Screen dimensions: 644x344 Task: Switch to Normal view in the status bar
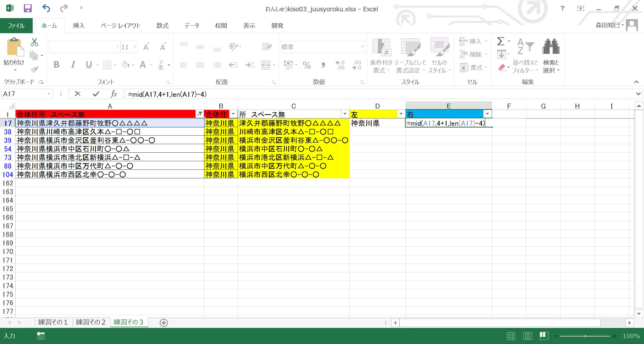point(511,336)
